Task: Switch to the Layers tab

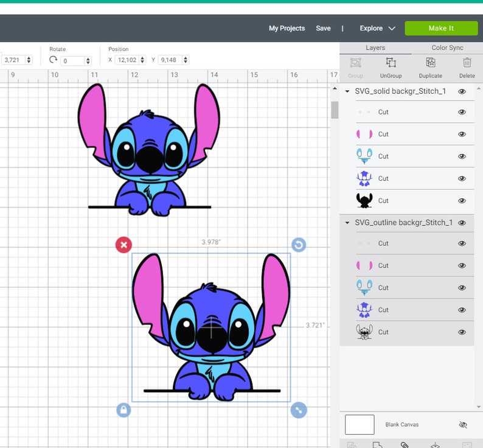Action: coord(375,48)
